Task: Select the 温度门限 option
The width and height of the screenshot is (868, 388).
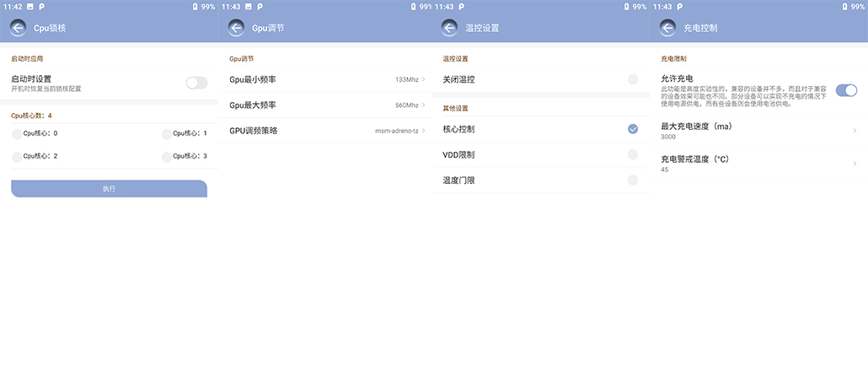Action: coord(632,180)
